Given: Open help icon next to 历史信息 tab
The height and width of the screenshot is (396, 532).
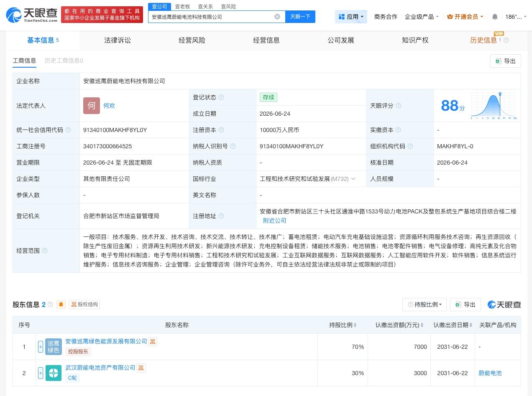Looking at the screenshot, I should 506,40.
